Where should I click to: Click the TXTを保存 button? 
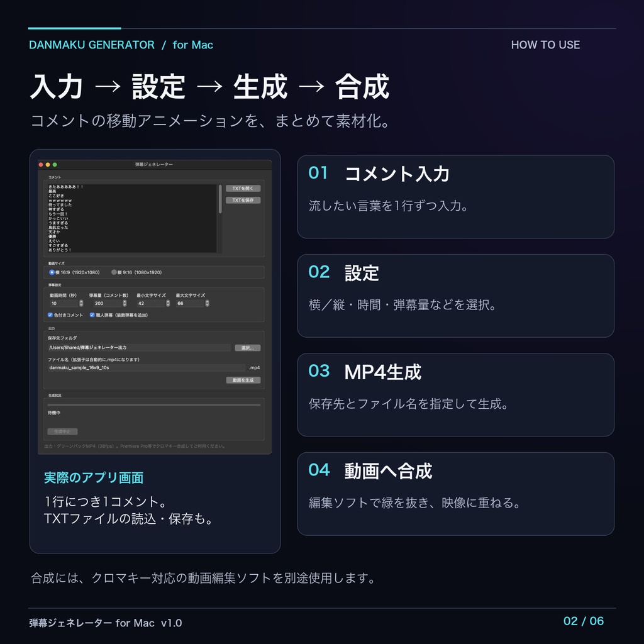[x=243, y=201]
